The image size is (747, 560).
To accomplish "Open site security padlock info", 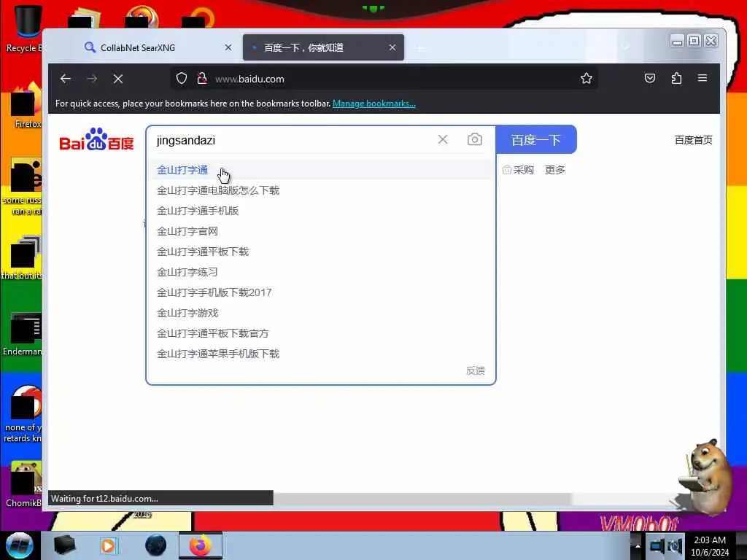I will [202, 79].
